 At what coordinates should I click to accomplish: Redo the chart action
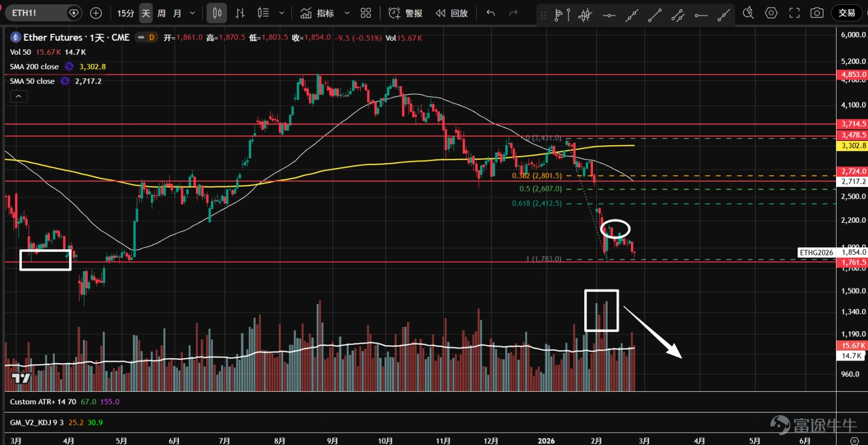513,13
